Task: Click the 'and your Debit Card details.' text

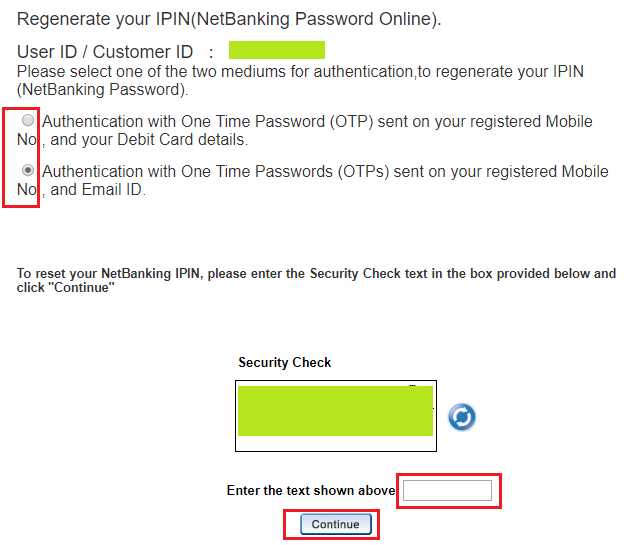Action: (149, 140)
